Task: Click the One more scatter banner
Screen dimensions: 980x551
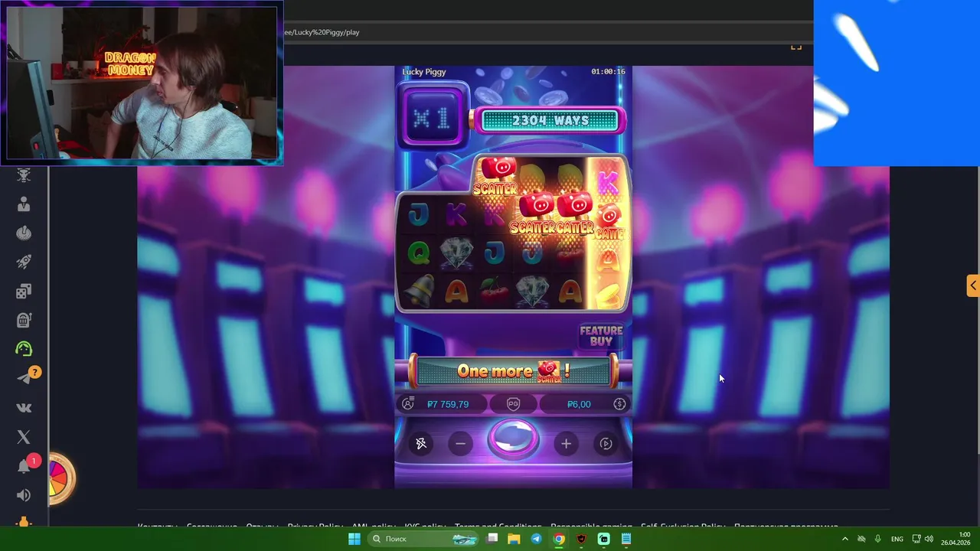Action: (x=512, y=371)
